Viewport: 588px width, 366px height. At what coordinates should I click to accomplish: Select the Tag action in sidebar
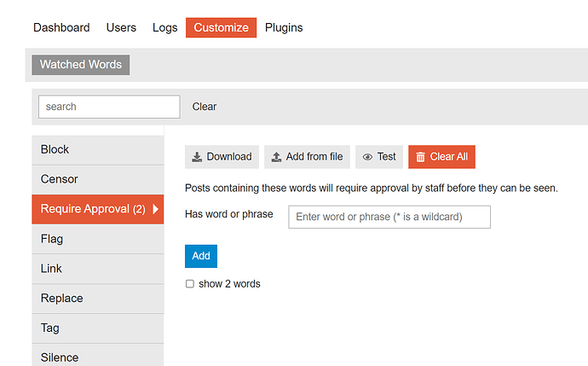[98, 328]
